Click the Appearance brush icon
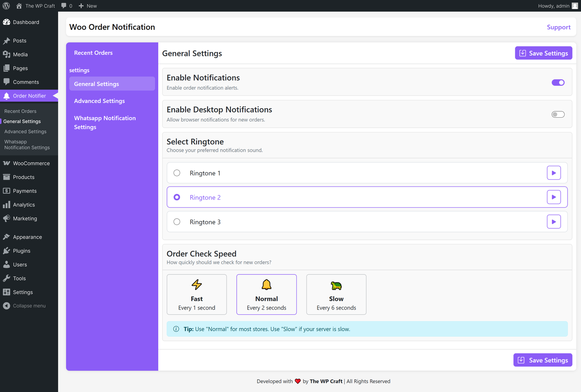 coord(7,237)
